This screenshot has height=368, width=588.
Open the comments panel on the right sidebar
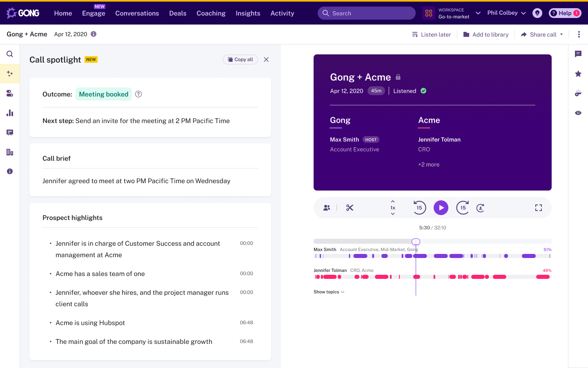578,54
